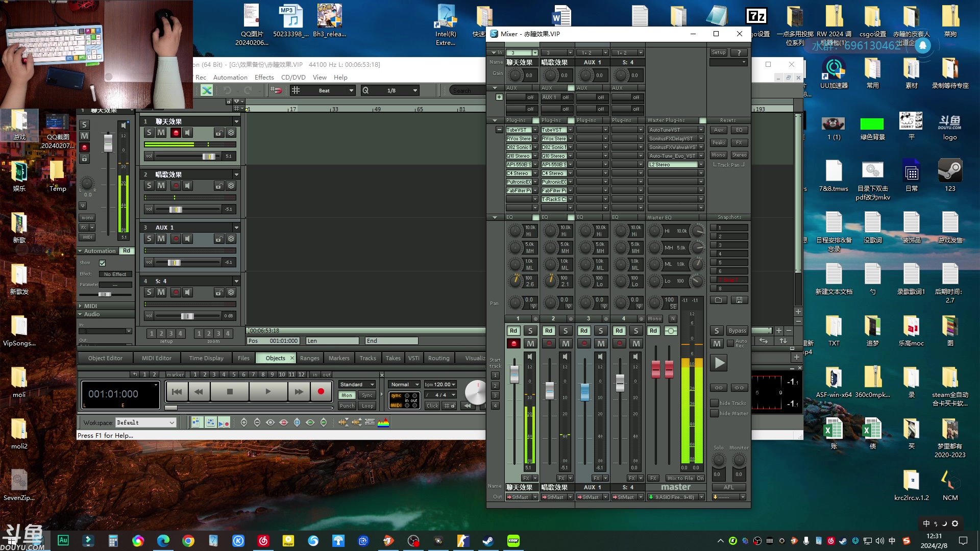Screen dimensions: 980x551
Task: Click the save snapshot floppy icon in the mixer
Action: pyautogui.click(x=739, y=300)
